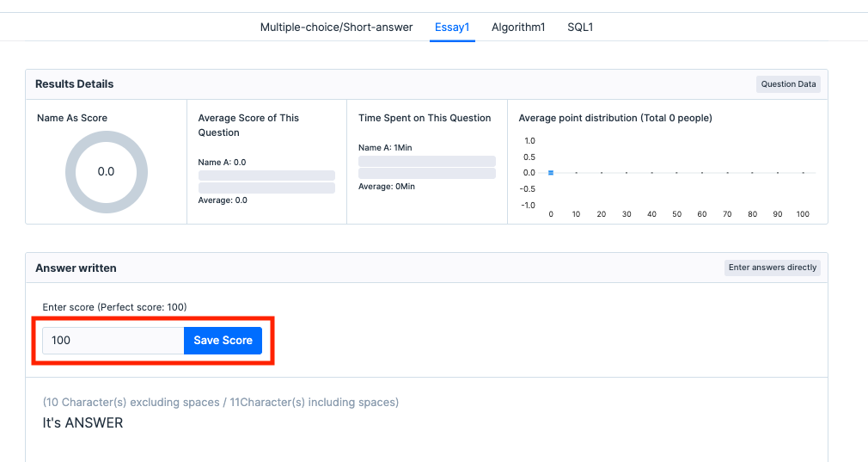Switch to the Algorithm1 tab
Image resolution: width=868 pixels, height=462 pixels.
(518, 27)
